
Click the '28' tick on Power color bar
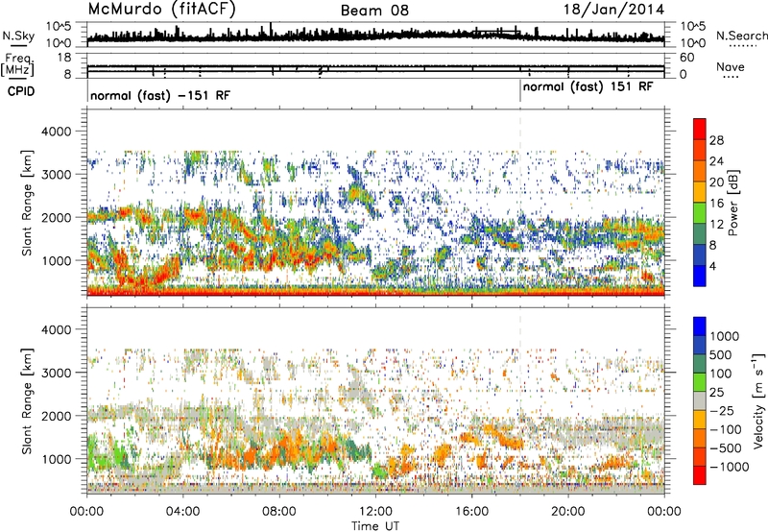pos(716,140)
